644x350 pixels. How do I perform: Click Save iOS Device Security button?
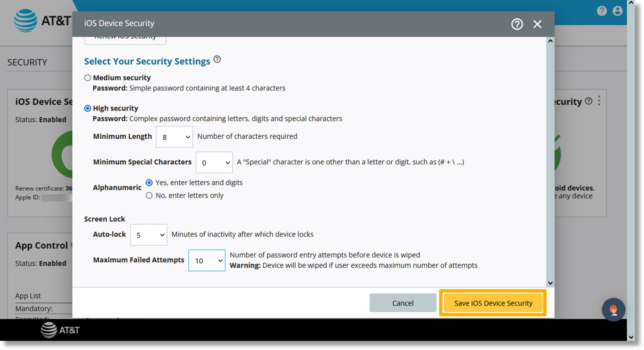click(x=493, y=303)
